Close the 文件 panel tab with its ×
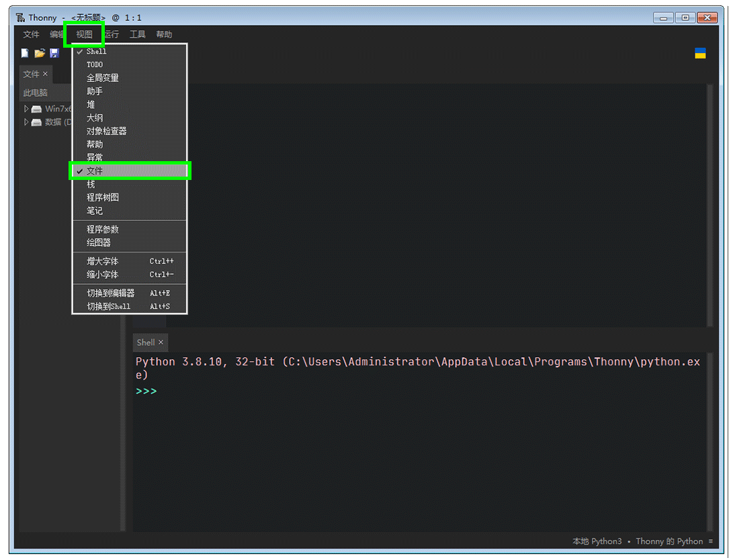The width and height of the screenshot is (733, 560). click(x=45, y=74)
